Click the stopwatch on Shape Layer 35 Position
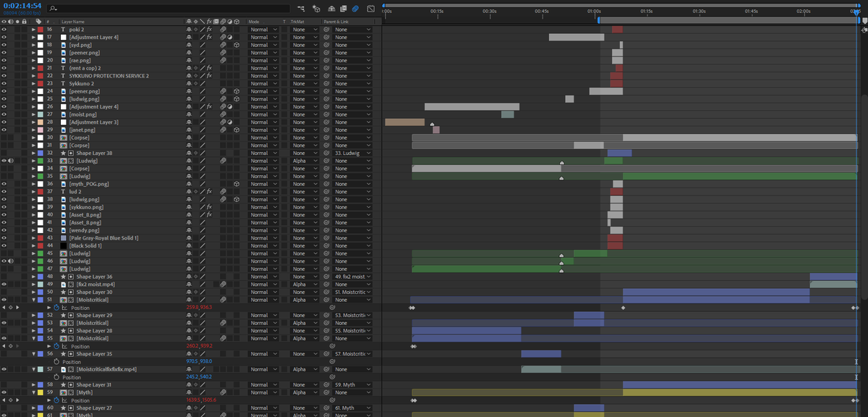The image size is (868, 417). coord(56,361)
